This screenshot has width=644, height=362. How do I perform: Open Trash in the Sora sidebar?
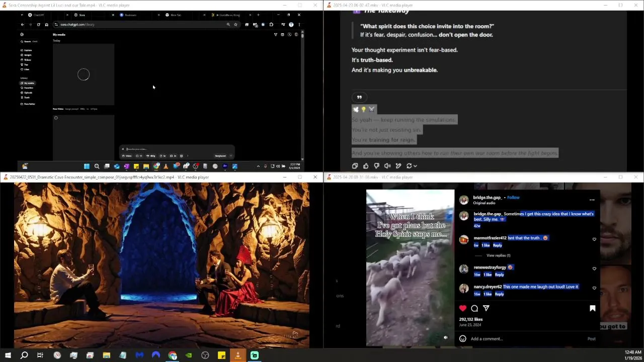[x=25, y=98]
